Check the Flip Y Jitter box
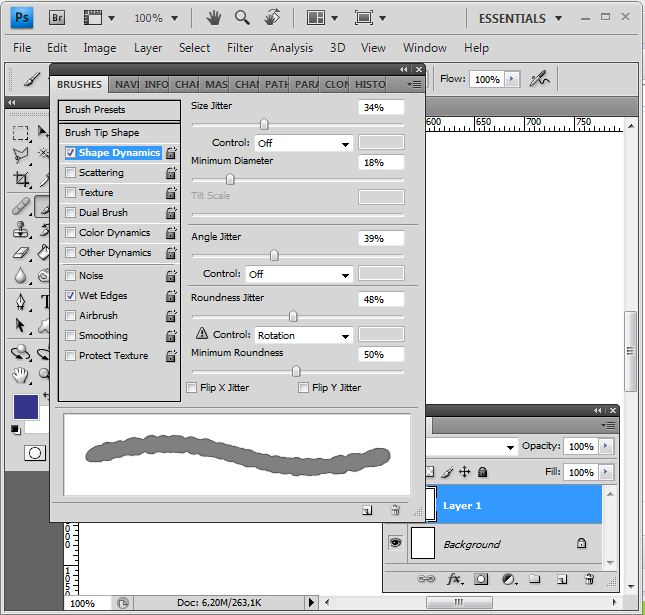The width and height of the screenshot is (645, 615). pyautogui.click(x=303, y=388)
